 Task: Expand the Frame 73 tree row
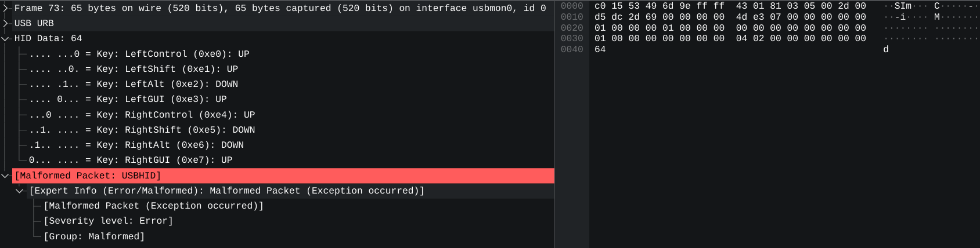click(5, 8)
